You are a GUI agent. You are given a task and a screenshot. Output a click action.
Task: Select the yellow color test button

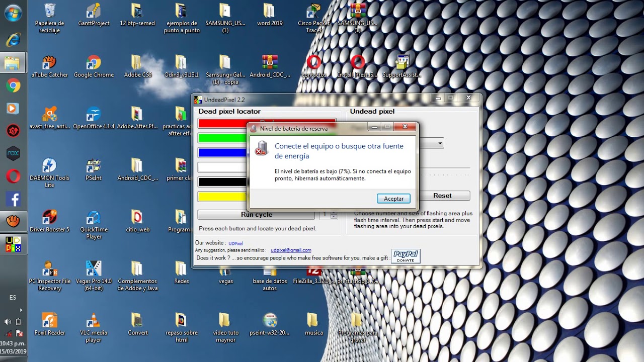pyautogui.click(x=222, y=197)
